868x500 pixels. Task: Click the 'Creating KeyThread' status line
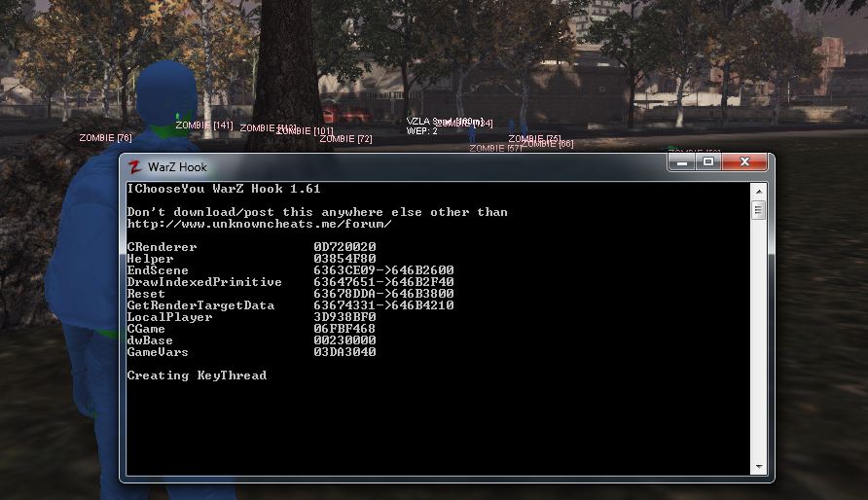tap(197, 375)
